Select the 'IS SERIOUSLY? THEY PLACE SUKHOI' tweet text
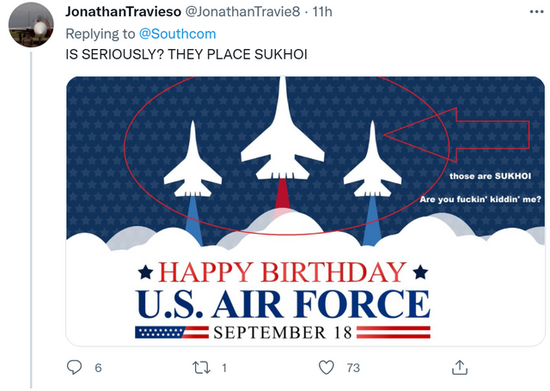Screen dimensions: 550x391 [x=186, y=54]
